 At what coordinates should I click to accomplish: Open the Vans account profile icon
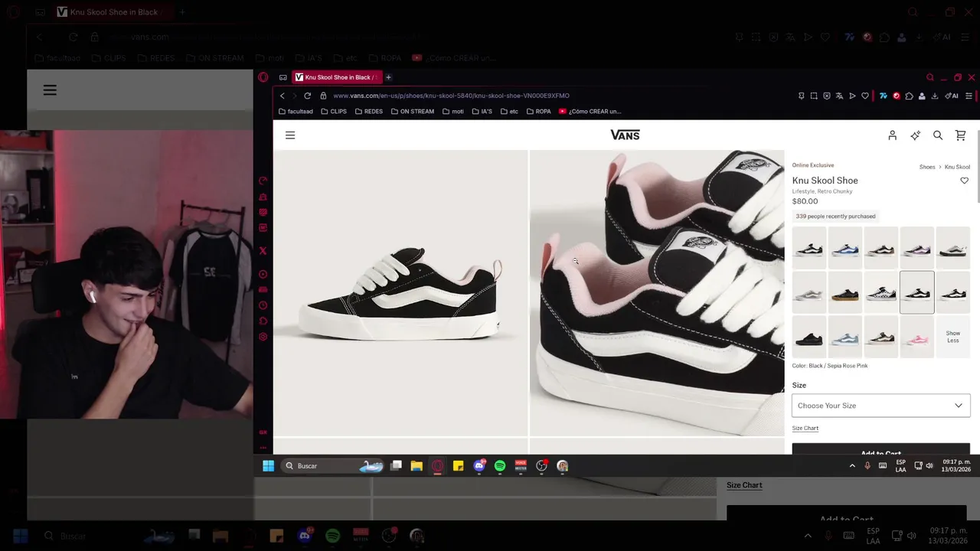(x=892, y=135)
